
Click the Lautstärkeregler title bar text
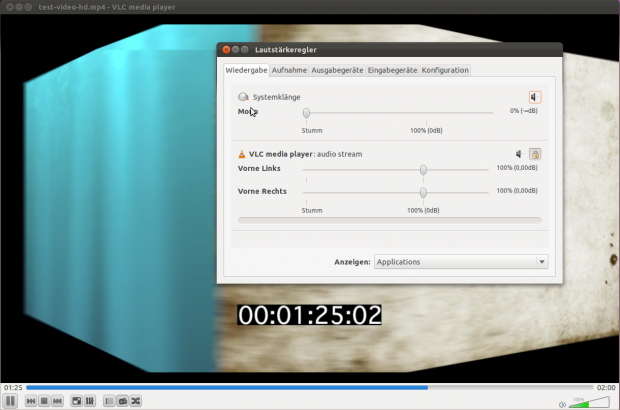tap(286, 50)
